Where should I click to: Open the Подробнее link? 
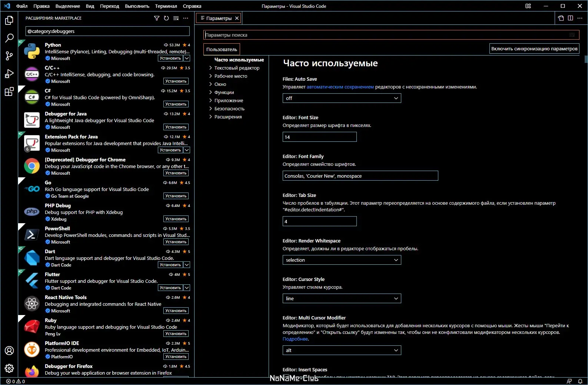coord(295,339)
